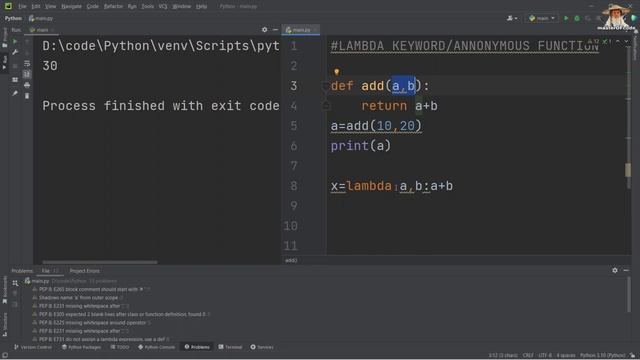This screenshot has width=640, height=360.
Task: Click line number 8 in gutter
Action: pos(294,186)
